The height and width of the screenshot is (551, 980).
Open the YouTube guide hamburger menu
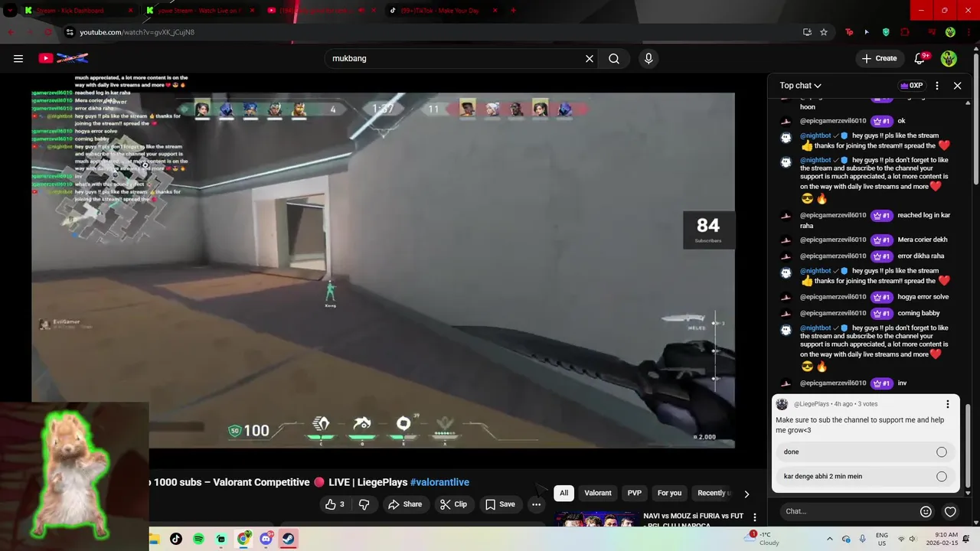(18, 58)
